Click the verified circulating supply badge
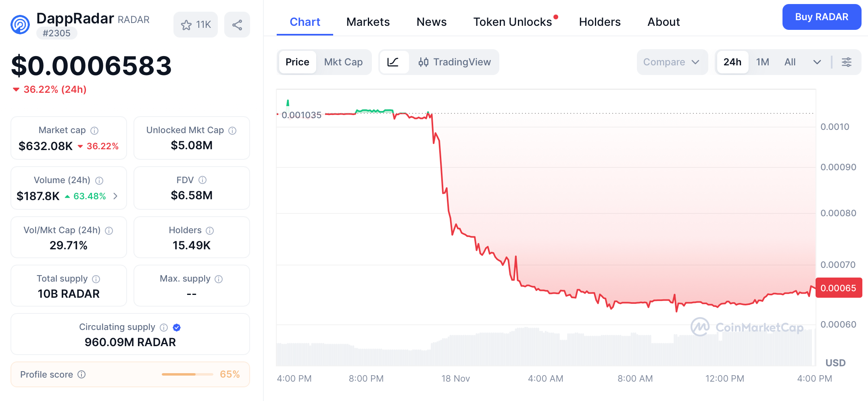Screen dimensions: 868x401 point(176,328)
